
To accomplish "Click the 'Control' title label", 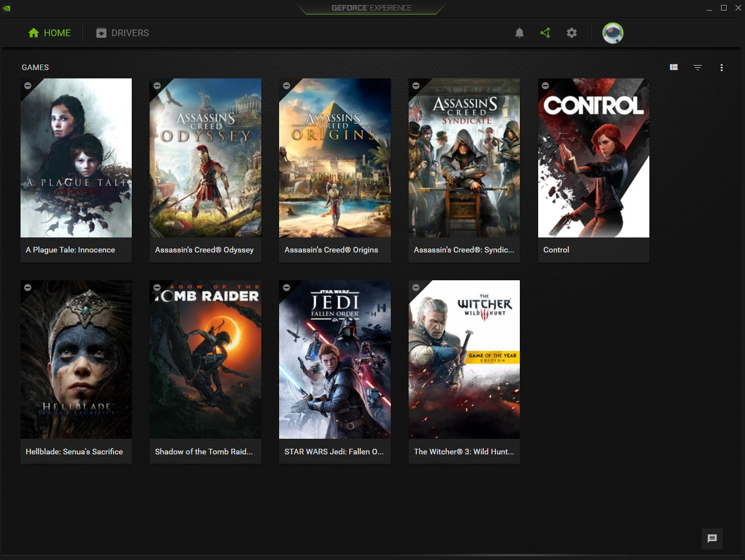I will point(556,250).
